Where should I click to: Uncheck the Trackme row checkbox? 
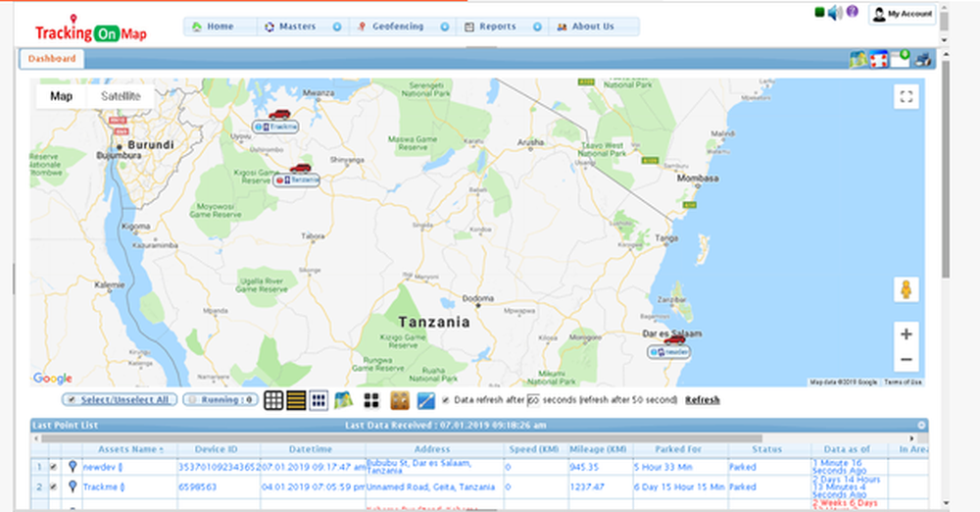(x=54, y=486)
